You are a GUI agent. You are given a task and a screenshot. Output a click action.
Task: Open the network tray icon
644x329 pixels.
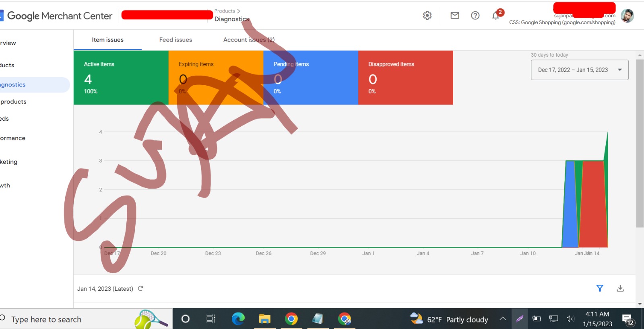point(553,319)
